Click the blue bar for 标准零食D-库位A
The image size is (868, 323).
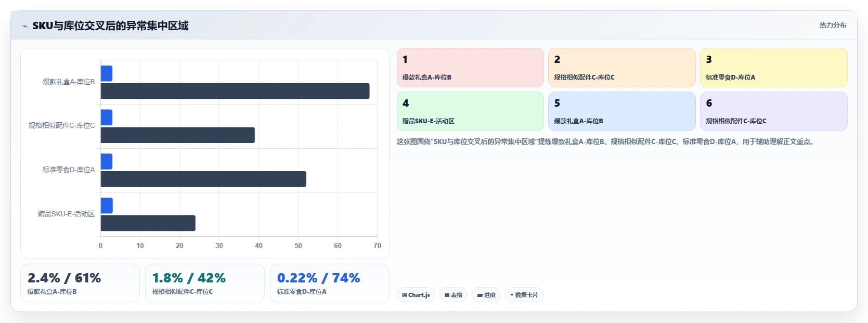click(107, 161)
